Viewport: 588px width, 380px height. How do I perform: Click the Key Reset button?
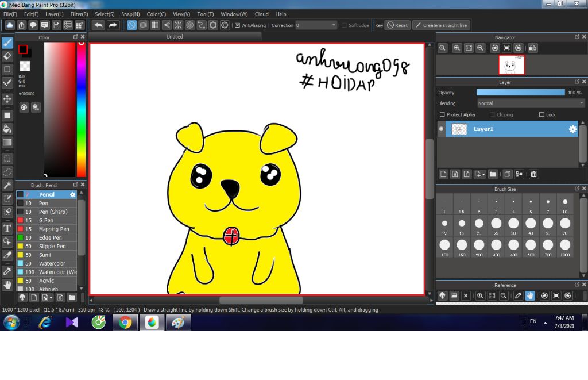[x=397, y=25]
